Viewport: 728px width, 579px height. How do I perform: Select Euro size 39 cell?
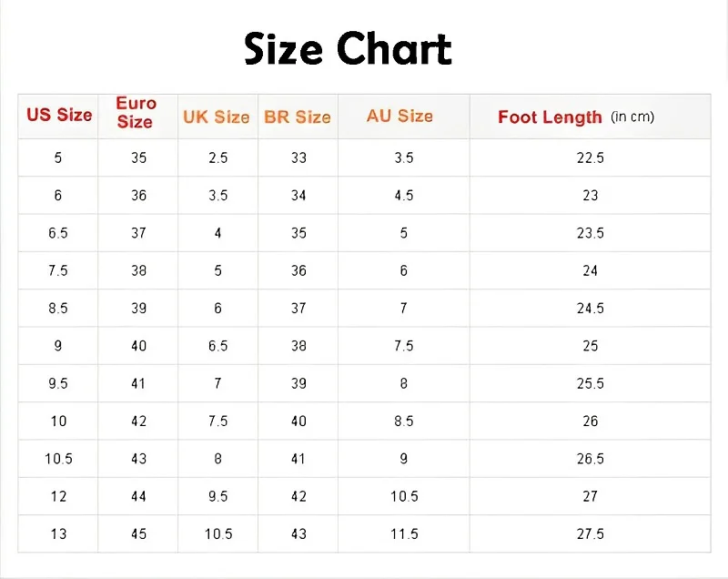coord(138,309)
